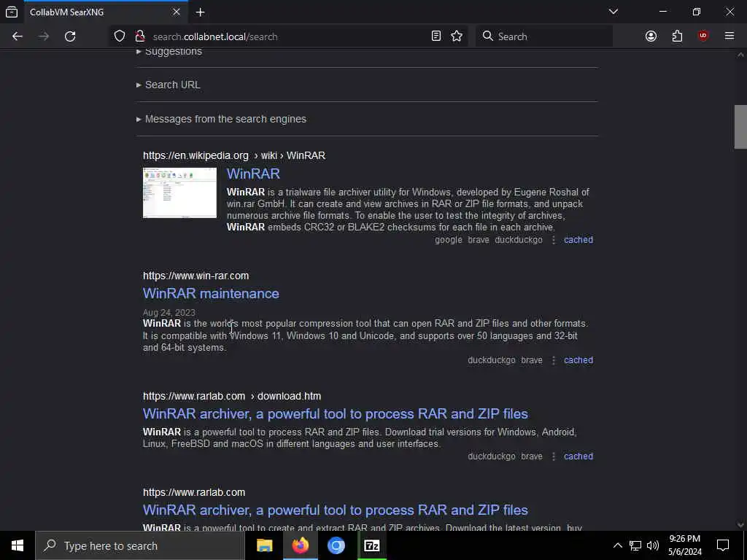Click the page vertical scrollbar thumb
Image resolution: width=747 pixels, height=560 pixels.
click(740, 127)
